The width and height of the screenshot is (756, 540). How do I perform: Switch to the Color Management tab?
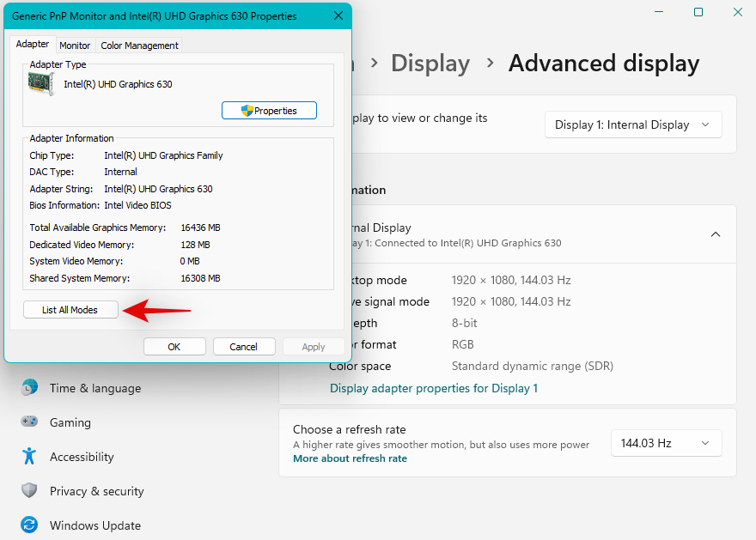click(x=138, y=45)
